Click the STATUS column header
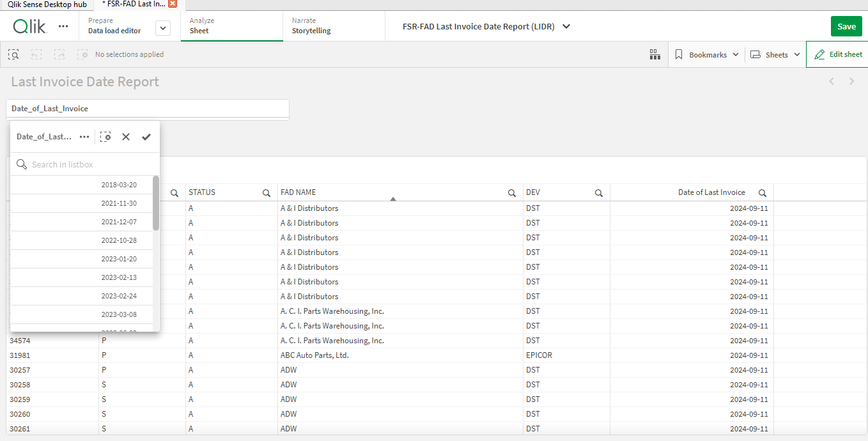 tap(202, 192)
